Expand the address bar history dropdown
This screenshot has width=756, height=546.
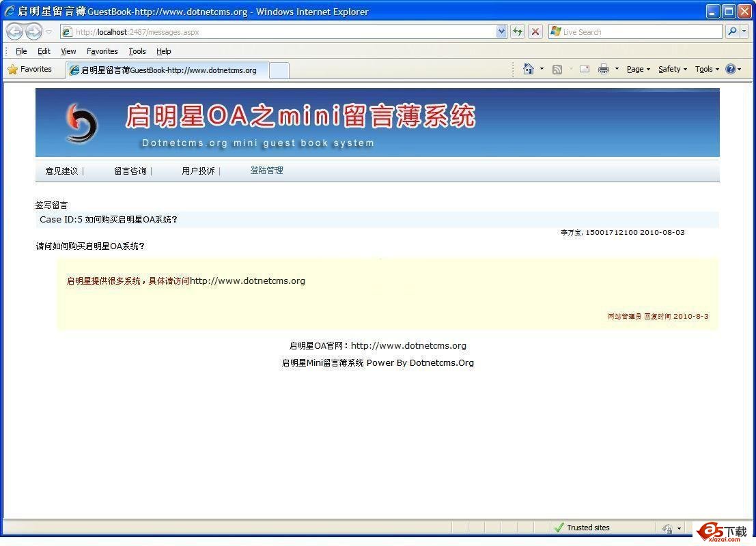tap(501, 32)
